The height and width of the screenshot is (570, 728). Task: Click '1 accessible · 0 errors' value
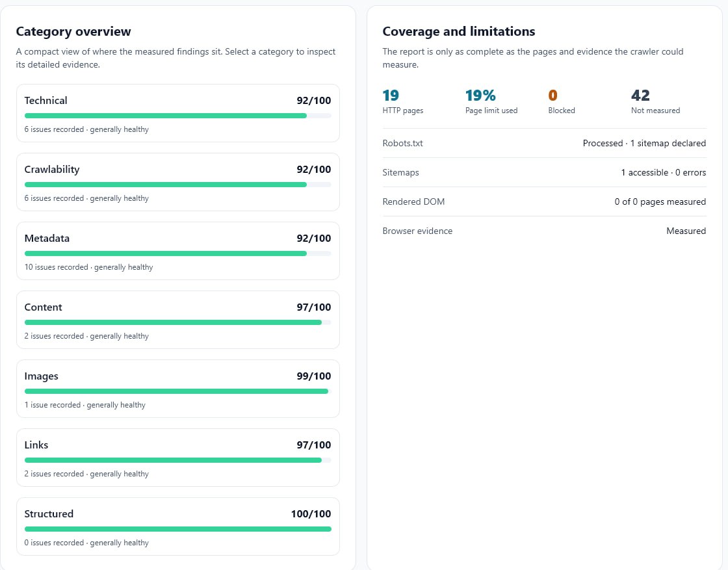[x=664, y=173]
